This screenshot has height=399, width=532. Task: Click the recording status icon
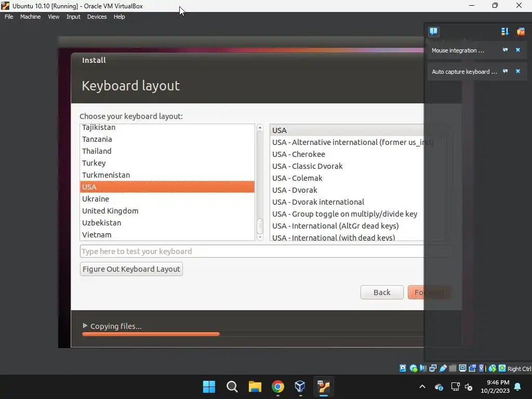pos(472,368)
